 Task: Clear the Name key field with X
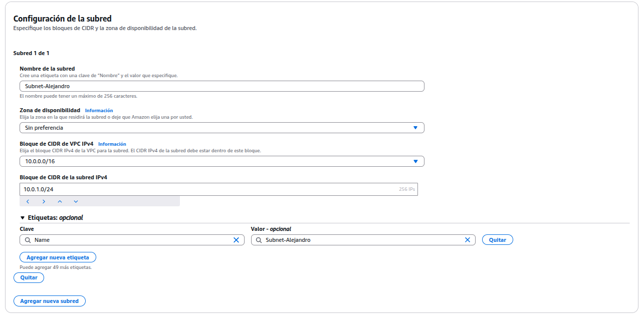(x=236, y=240)
